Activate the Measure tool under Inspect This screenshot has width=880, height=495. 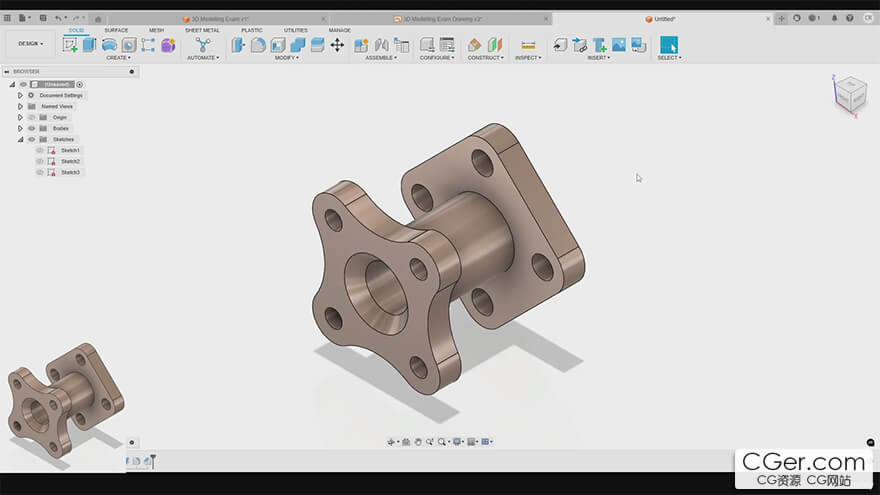tap(528, 45)
